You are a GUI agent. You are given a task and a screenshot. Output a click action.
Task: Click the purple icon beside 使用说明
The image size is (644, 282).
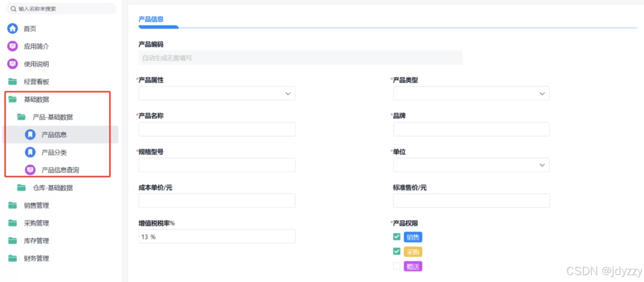tap(13, 64)
